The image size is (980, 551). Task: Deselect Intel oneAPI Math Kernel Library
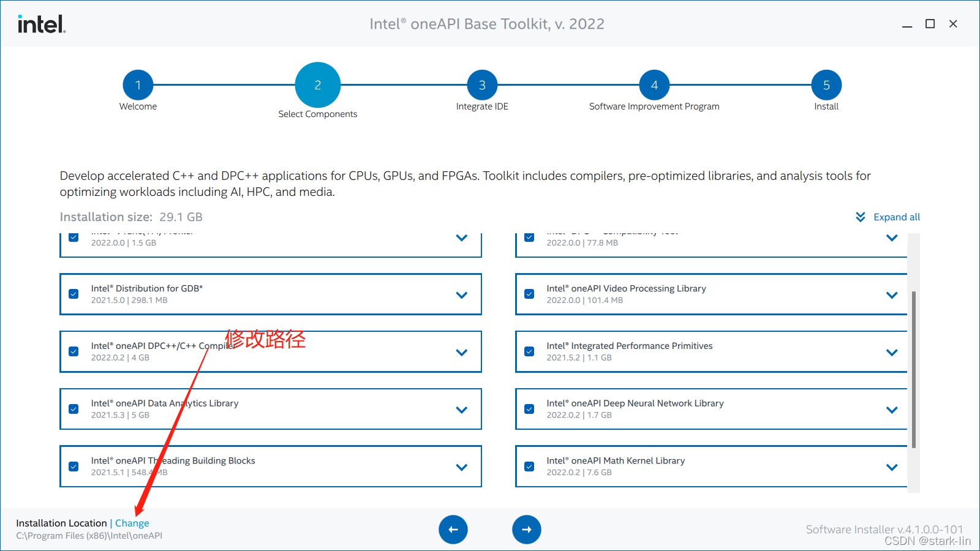click(529, 466)
